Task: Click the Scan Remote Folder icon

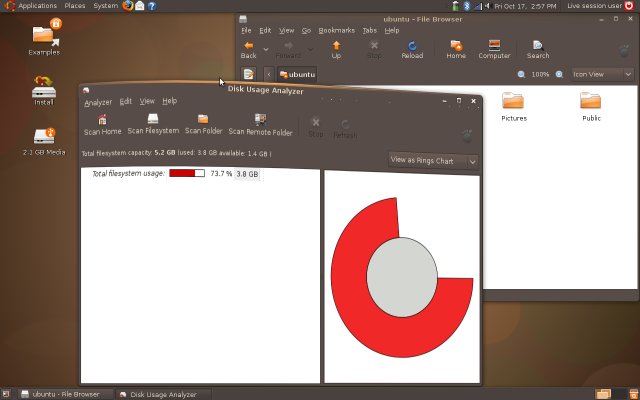Action: point(260,119)
